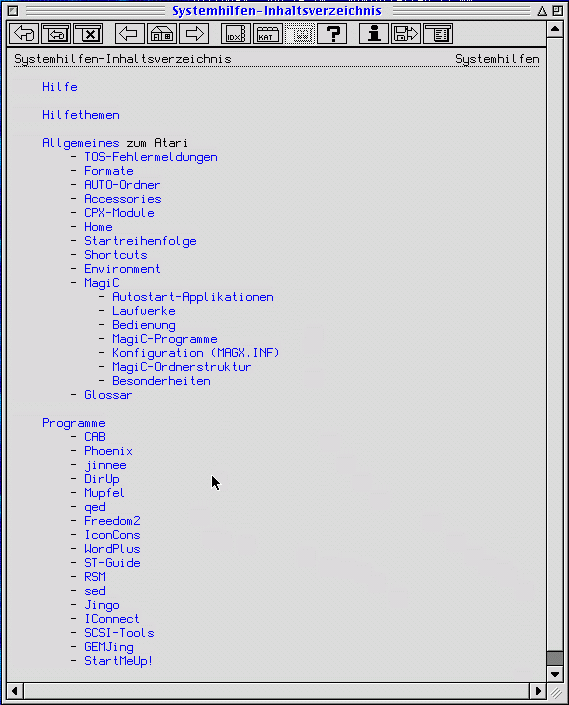Open the sed program help
This screenshot has width=569, height=705.
pos(95,591)
